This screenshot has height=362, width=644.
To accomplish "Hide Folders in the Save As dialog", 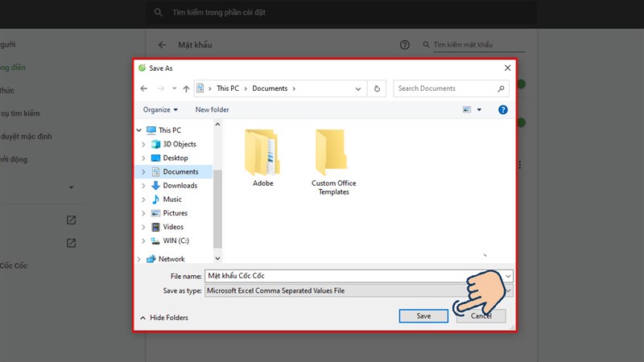I will (164, 318).
